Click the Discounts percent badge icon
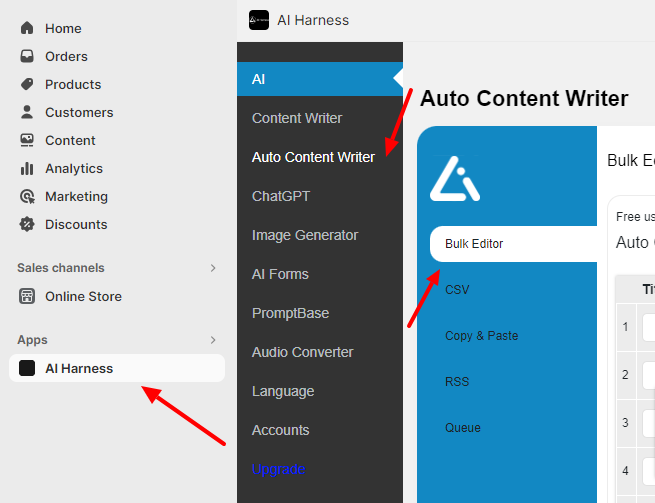 pyautogui.click(x=27, y=224)
